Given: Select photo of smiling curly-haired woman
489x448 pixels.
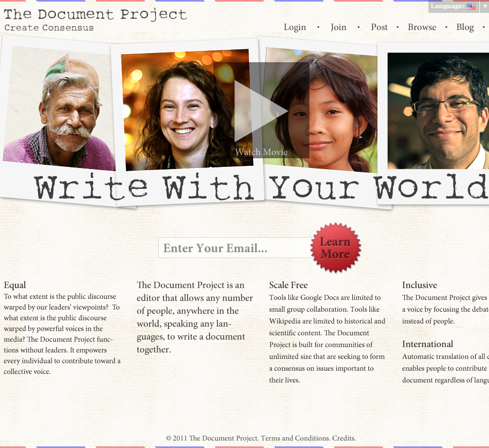Looking at the screenshot, I should coord(187,110).
